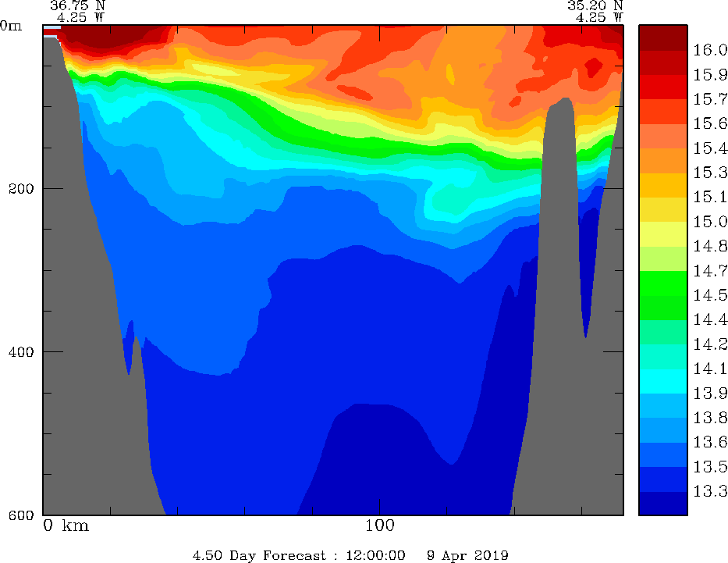
Task: Pick the colorbar band between 15.3 and 15.4
Action: point(663,161)
